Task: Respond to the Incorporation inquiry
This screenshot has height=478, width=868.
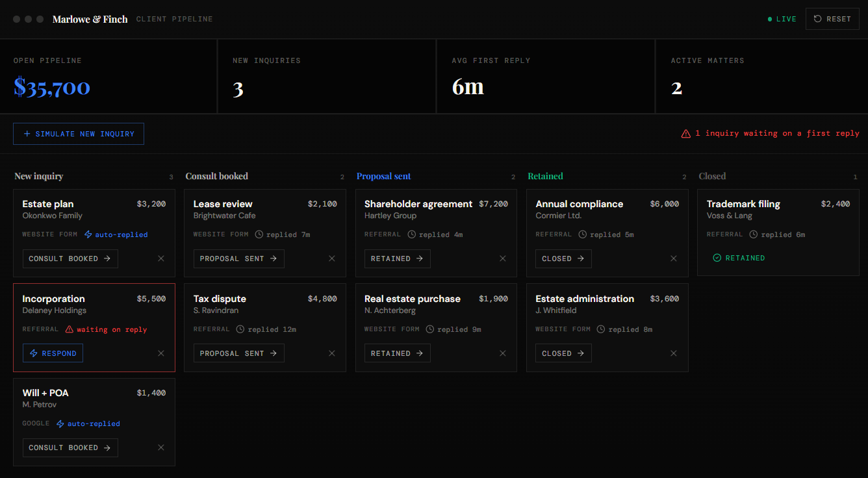Action: tap(53, 353)
